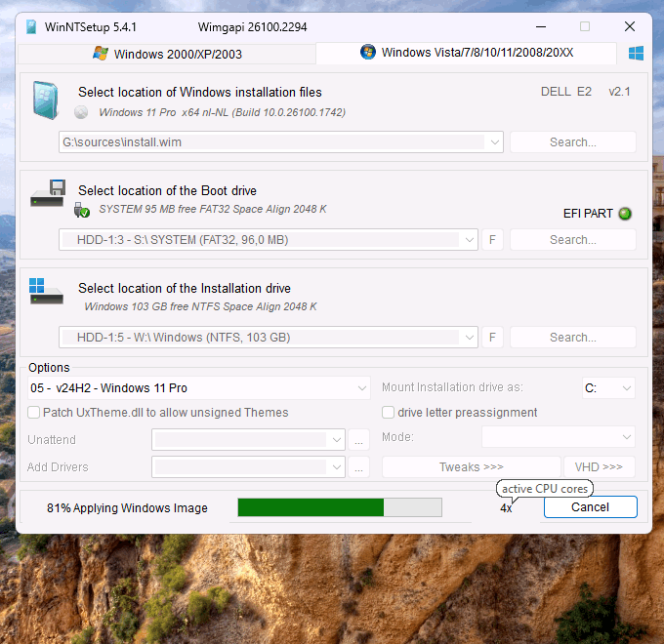The width and height of the screenshot is (664, 644).
Task: Click the '81% Applying Windows Image' status text
Action: 127,507
